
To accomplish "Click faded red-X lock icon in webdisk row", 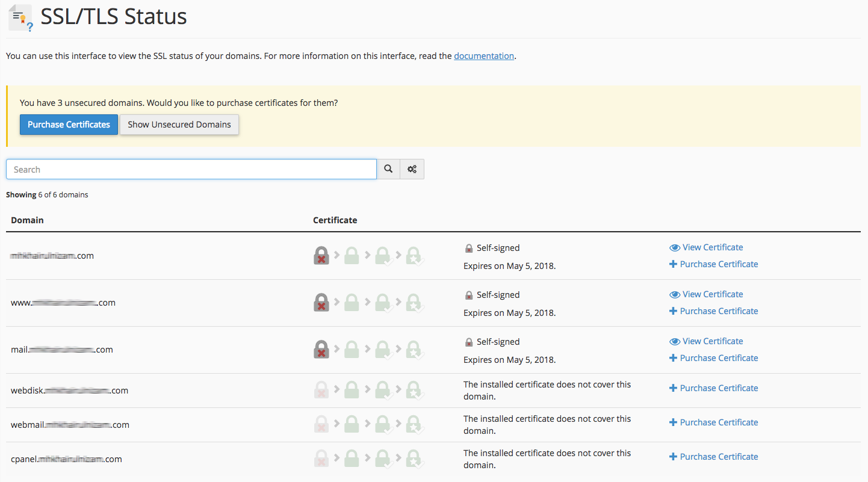I will point(321,391).
